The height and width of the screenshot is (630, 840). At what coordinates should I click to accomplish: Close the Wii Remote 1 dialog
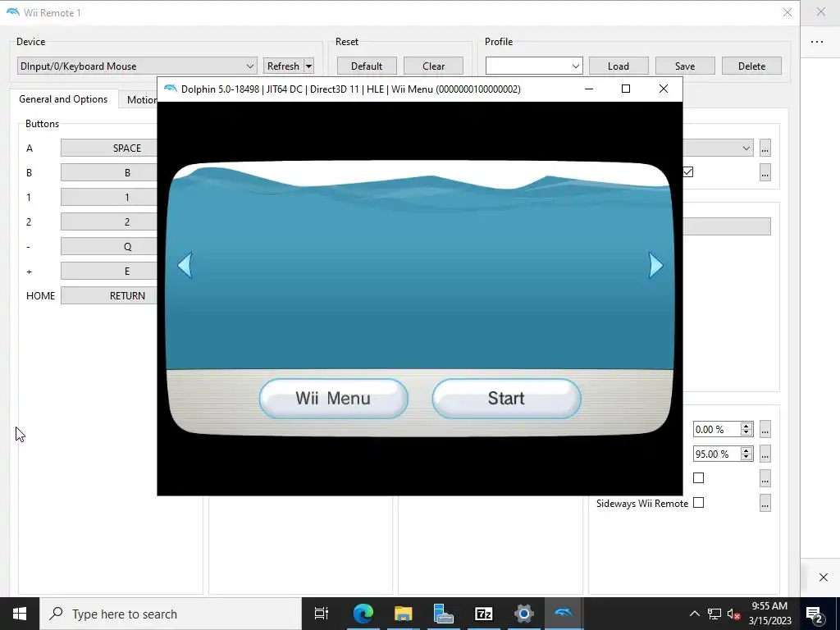pyautogui.click(x=787, y=12)
